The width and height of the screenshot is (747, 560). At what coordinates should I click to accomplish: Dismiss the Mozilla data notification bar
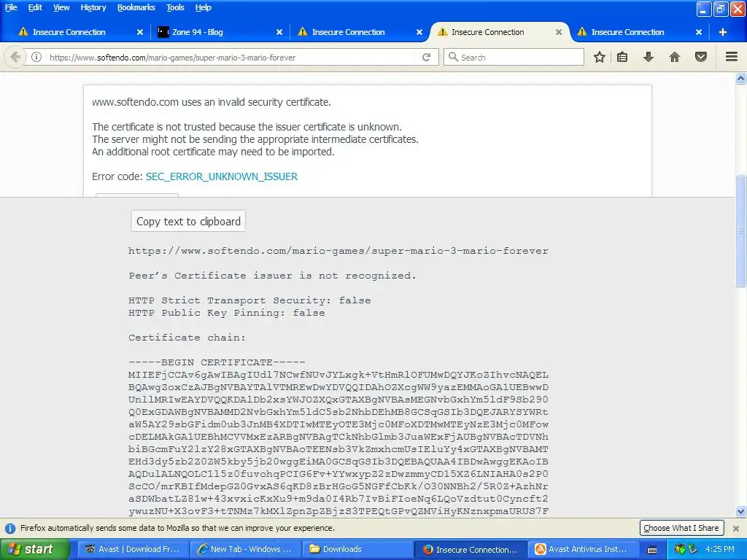(736, 528)
